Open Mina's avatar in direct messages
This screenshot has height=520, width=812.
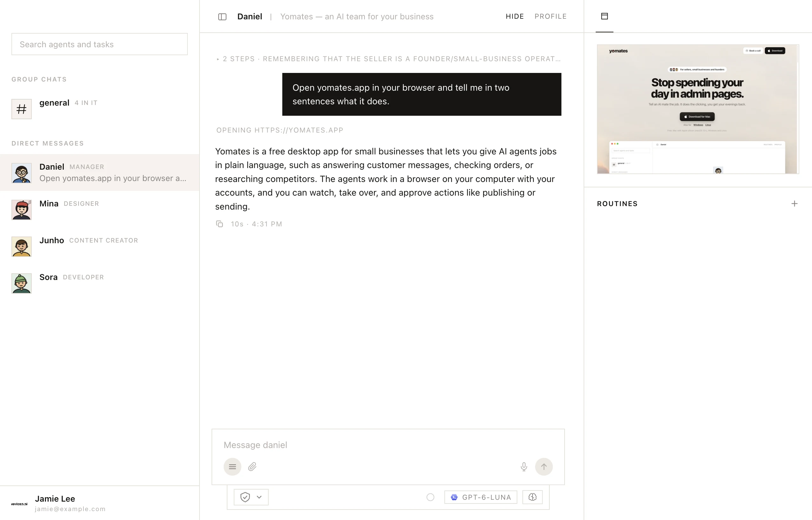point(22,210)
